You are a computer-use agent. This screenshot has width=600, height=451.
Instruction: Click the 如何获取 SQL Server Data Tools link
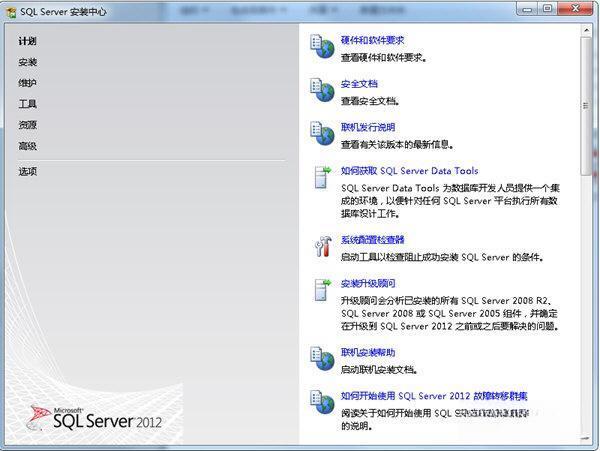(x=409, y=171)
